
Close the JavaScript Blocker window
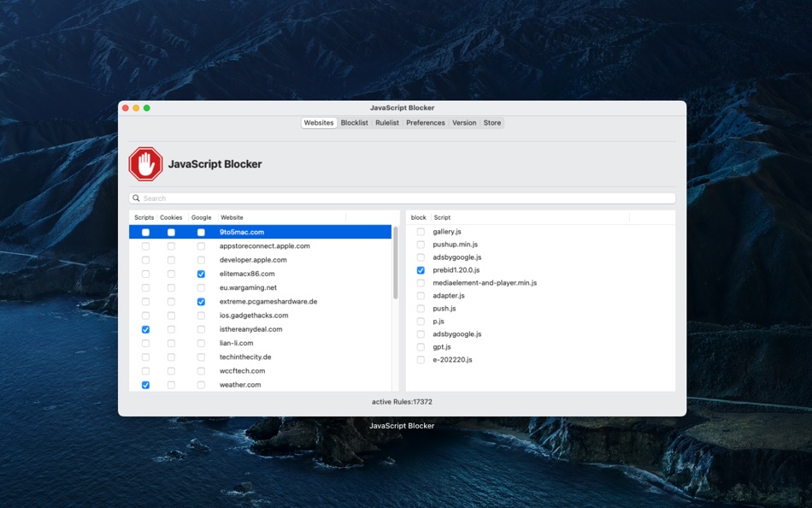pos(126,108)
